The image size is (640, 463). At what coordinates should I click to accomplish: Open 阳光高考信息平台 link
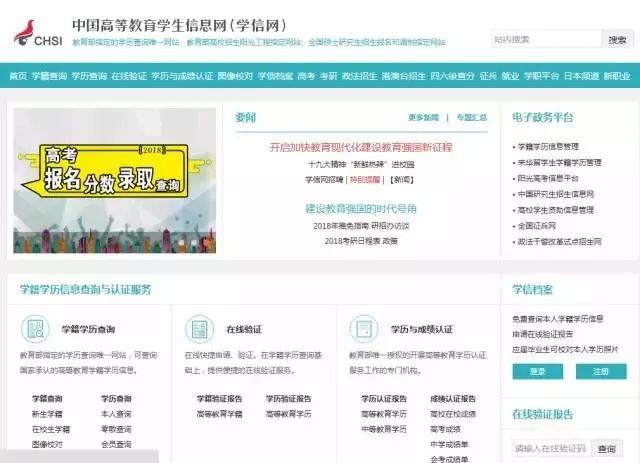548,178
